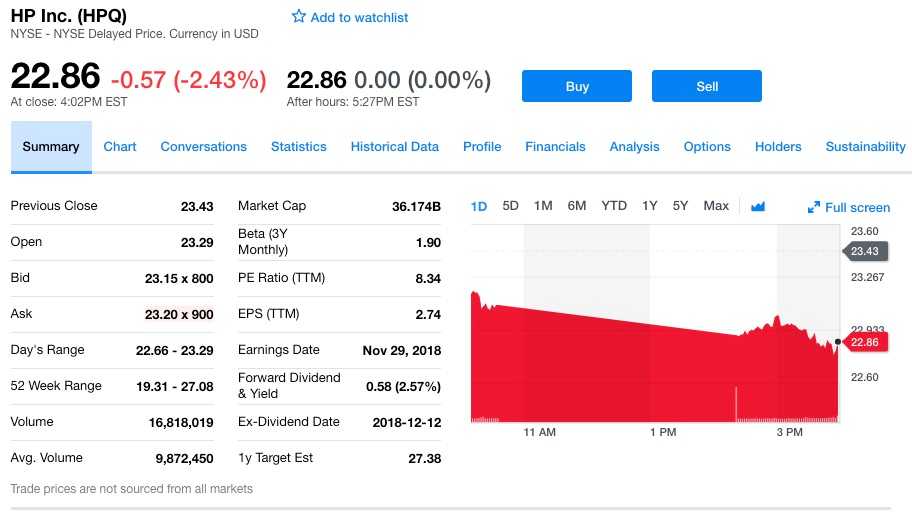This screenshot has width=912, height=514.
Task: Click the Previous Close value 23.43 in table
Action: click(197, 206)
